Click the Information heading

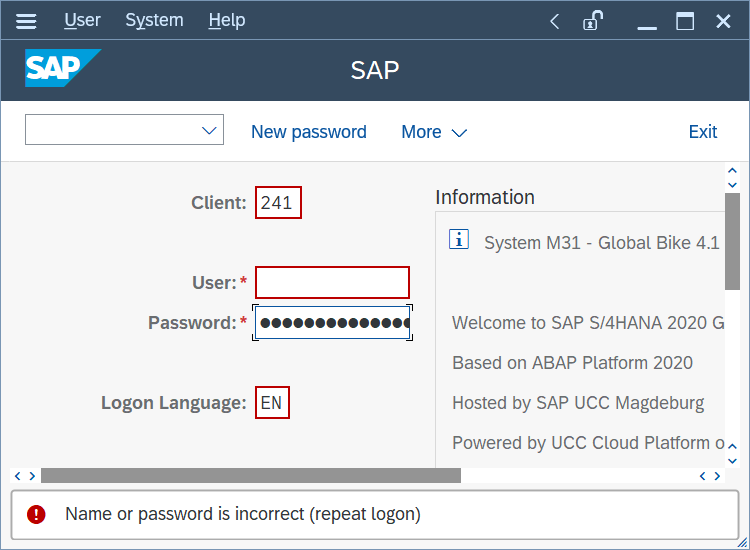tap(485, 197)
